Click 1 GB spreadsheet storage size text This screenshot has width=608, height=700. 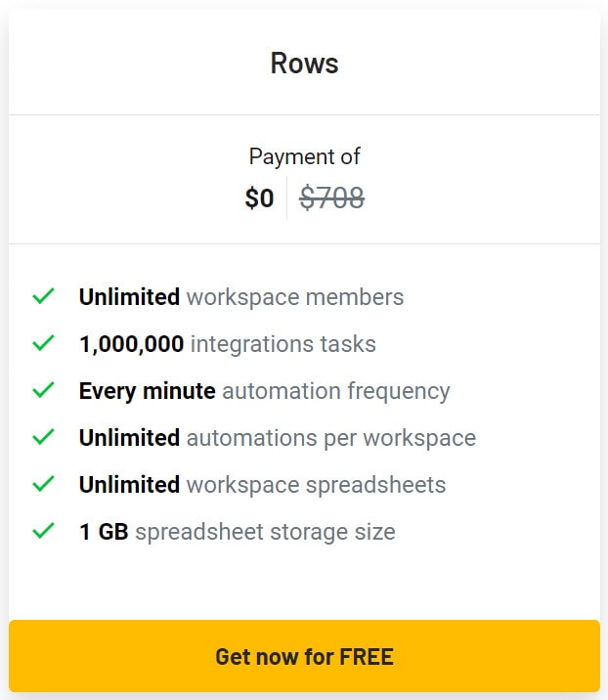click(237, 532)
